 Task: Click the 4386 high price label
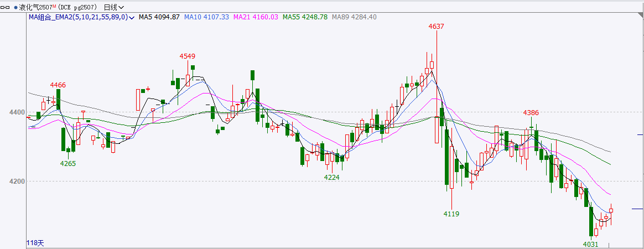pyautogui.click(x=531, y=112)
